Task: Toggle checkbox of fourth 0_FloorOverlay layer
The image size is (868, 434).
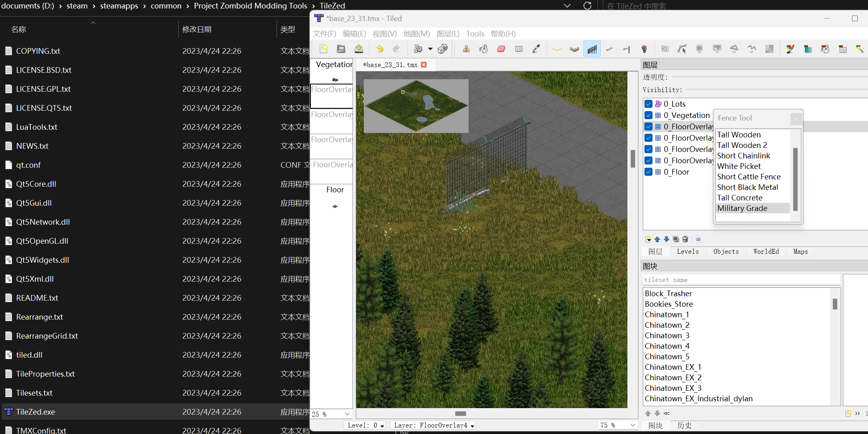Action: point(648,160)
